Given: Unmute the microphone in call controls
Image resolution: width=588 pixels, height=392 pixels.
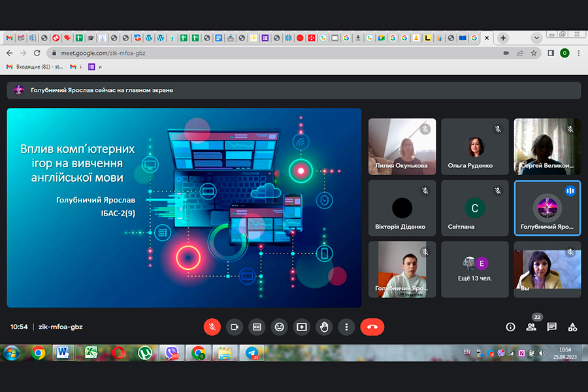Looking at the screenshot, I should tap(212, 327).
